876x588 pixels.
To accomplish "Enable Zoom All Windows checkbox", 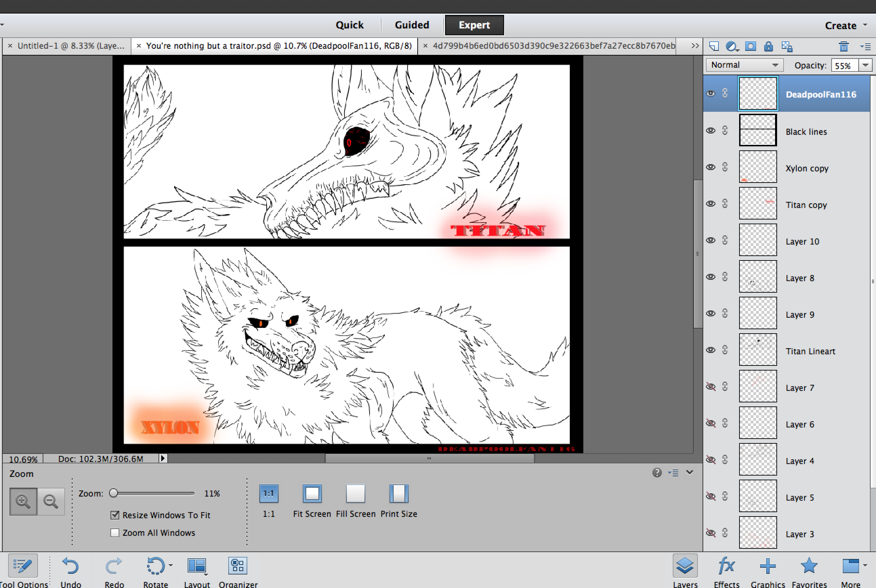I will [115, 532].
